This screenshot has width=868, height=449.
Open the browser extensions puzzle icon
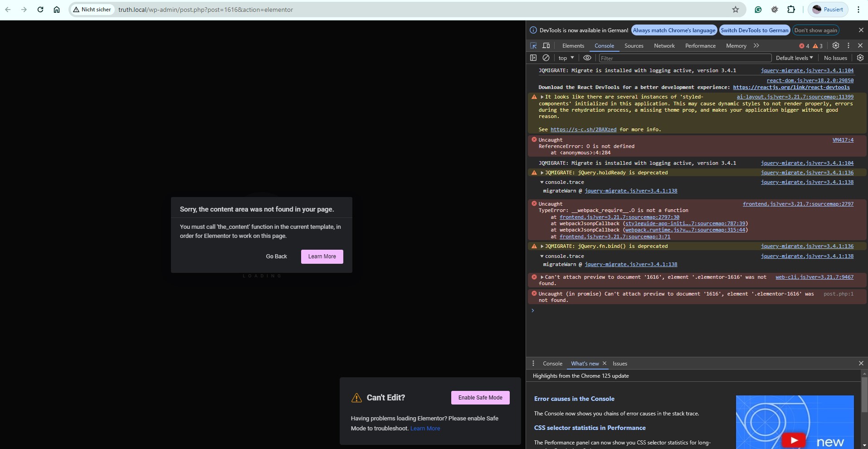791,10
